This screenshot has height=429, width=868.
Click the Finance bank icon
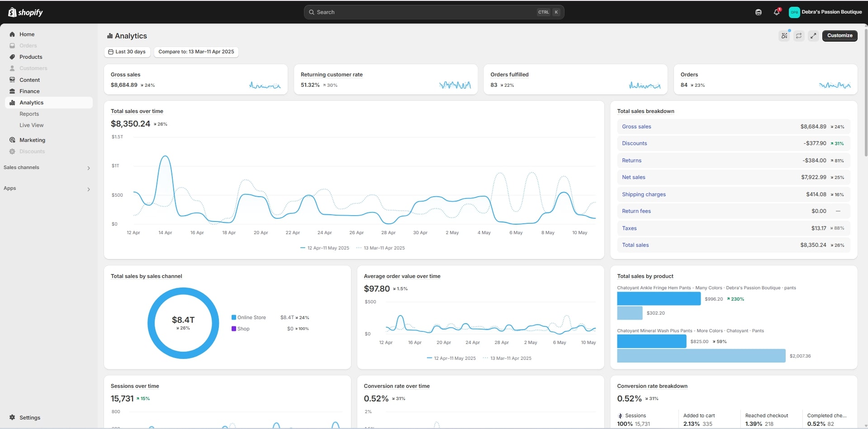coord(12,91)
